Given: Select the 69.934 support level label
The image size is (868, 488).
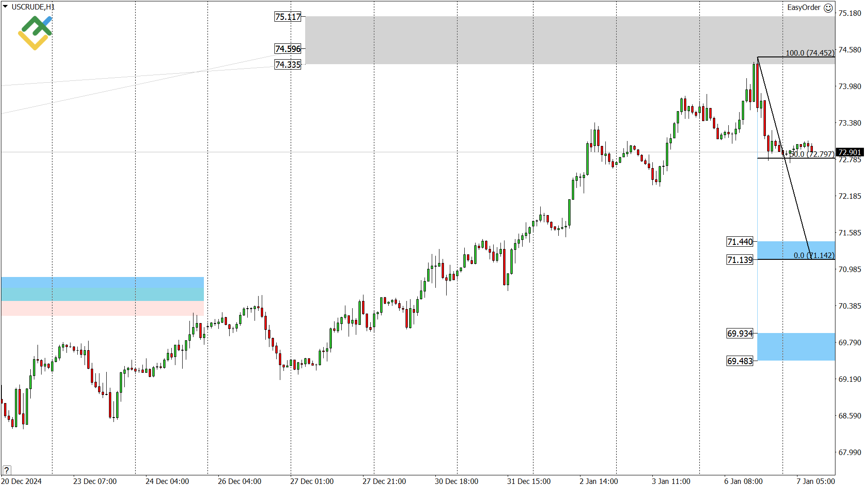Looking at the screenshot, I should click(x=740, y=333).
